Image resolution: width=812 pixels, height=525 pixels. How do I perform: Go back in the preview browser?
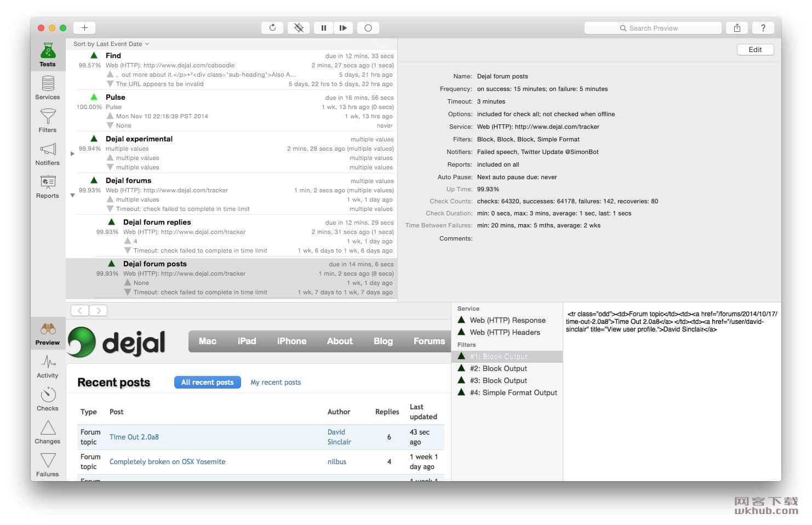pos(80,310)
